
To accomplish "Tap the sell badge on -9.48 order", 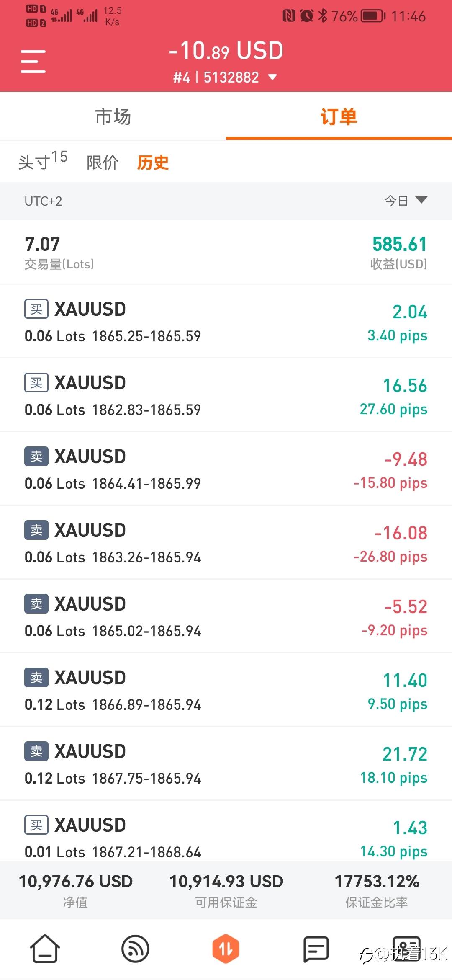I will [36, 456].
